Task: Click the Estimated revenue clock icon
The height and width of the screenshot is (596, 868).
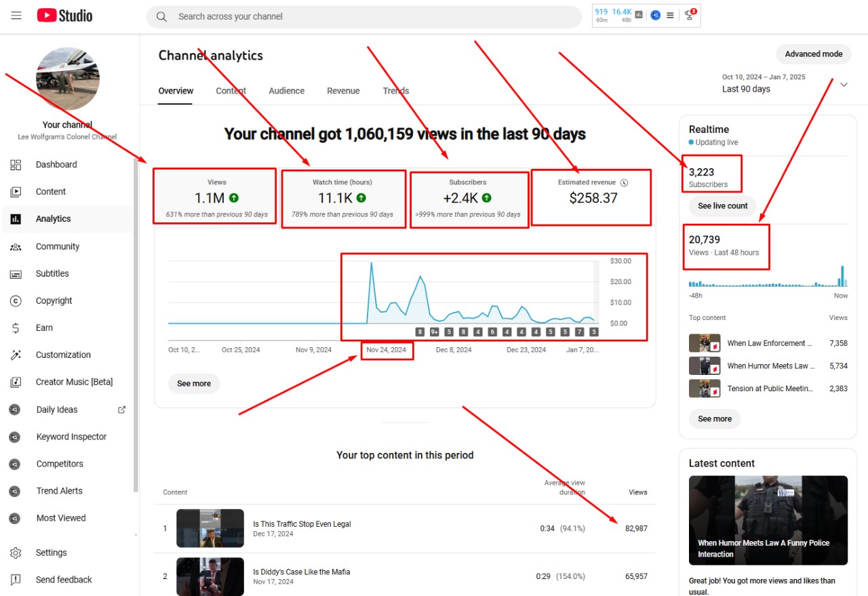Action: pyautogui.click(x=625, y=182)
